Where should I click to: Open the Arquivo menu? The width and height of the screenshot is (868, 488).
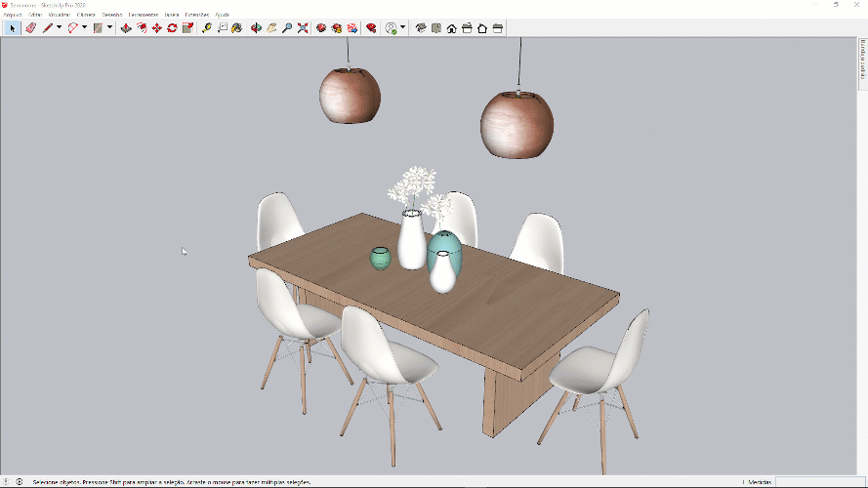tap(13, 15)
